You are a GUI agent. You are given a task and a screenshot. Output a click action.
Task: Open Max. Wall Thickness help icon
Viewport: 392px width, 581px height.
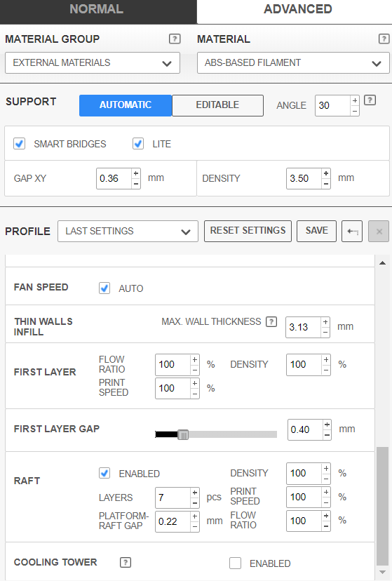(x=271, y=321)
